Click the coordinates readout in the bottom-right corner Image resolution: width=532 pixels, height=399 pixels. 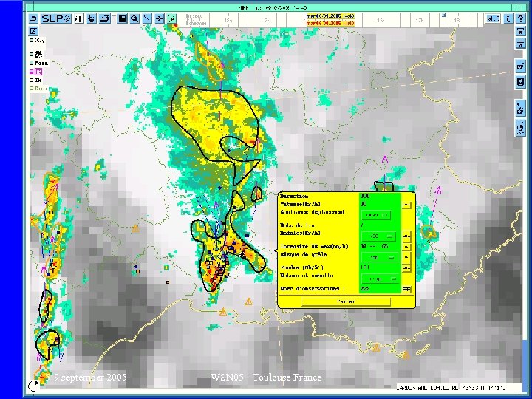click(451, 387)
